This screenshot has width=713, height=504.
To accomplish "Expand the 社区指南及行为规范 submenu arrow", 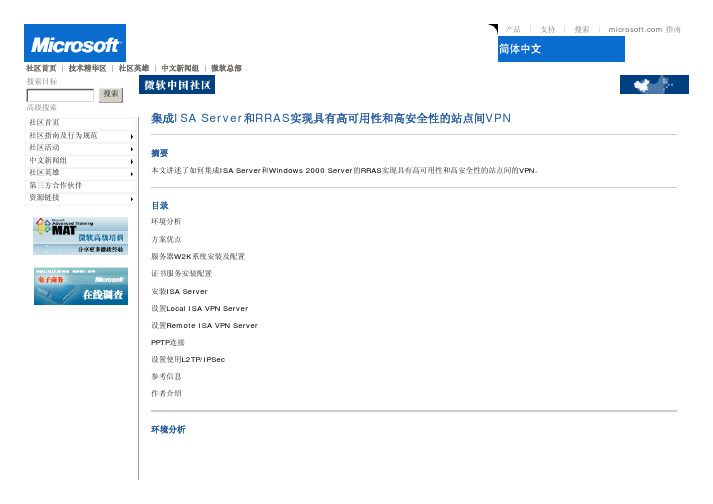I will (132, 136).
